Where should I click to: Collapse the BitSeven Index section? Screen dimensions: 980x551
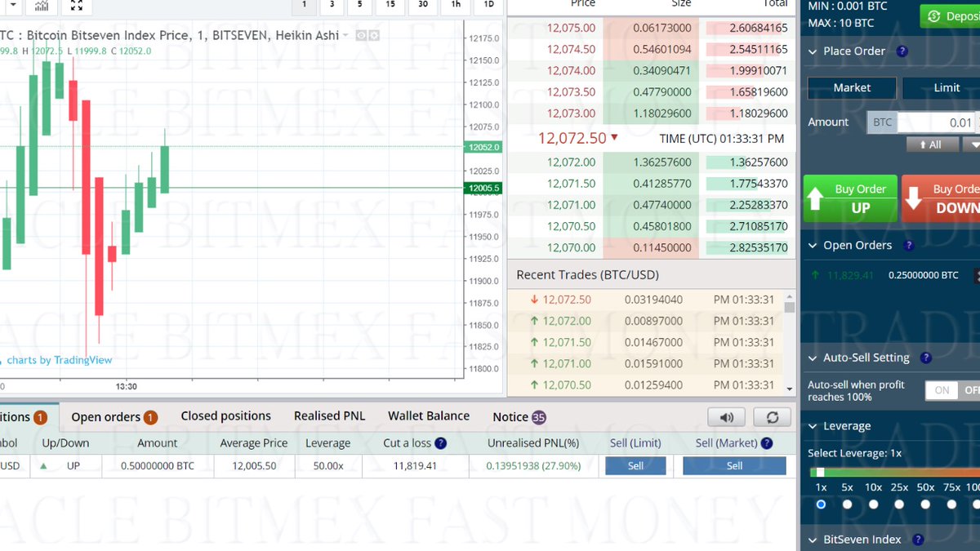[x=813, y=540]
